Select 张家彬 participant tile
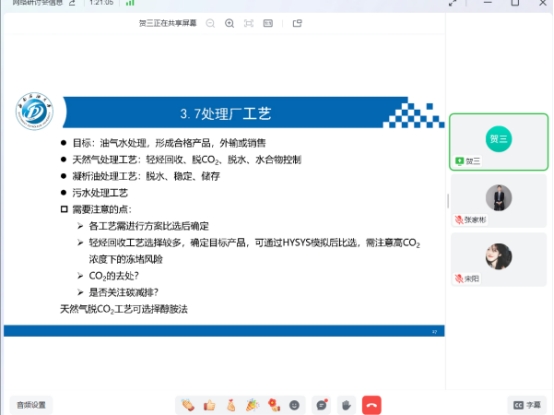Screen dimensions: 554x415 [x=499, y=201]
